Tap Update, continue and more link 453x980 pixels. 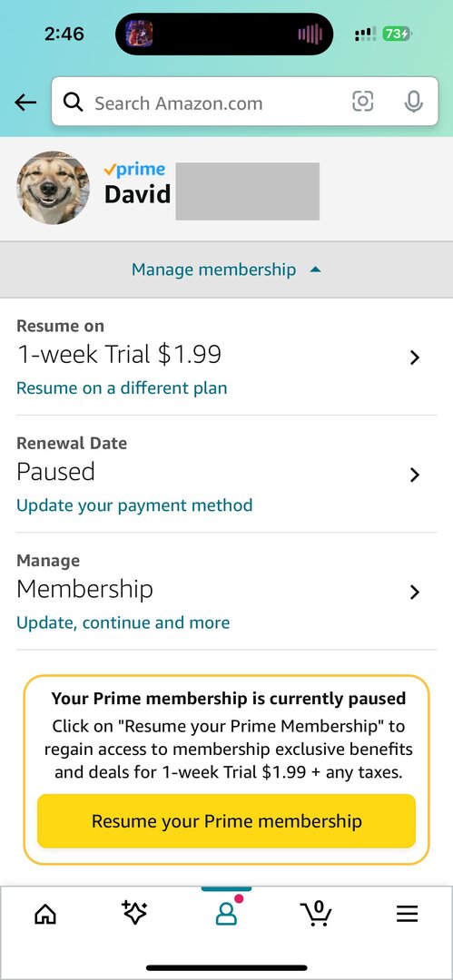(x=123, y=622)
